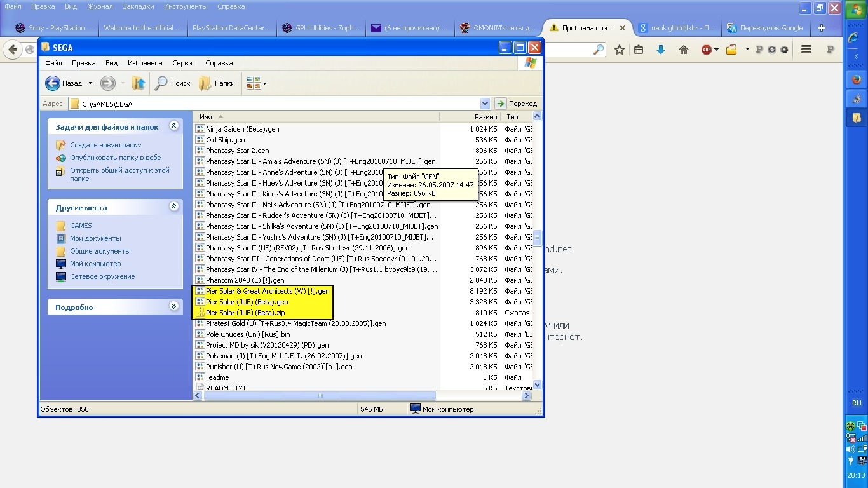The width and height of the screenshot is (868, 488).
Task: Open the Инструменты menu in Firefox
Action: click(x=186, y=6)
